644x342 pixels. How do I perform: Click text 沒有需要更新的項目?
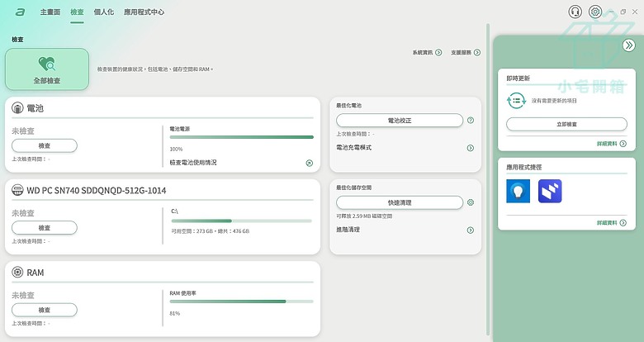(x=554, y=101)
